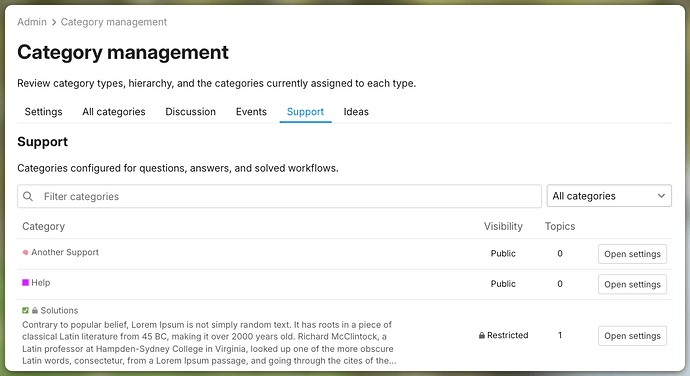Expand the All categories dropdown arrow
The width and height of the screenshot is (690, 376).
(x=661, y=196)
